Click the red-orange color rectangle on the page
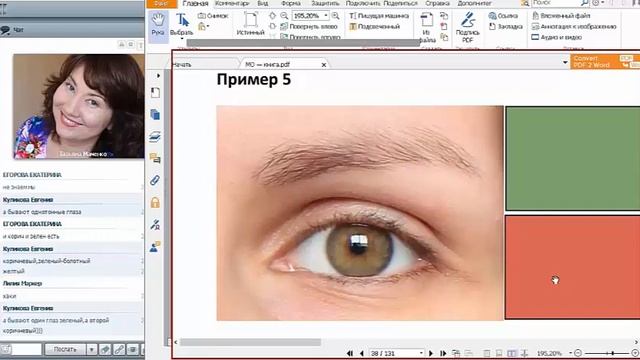The image size is (640, 360). [x=572, y=267]
